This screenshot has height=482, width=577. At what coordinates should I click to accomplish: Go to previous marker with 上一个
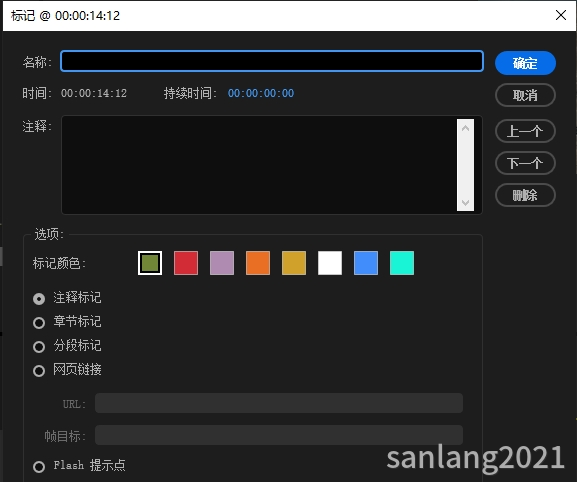(x=525, y=131)
